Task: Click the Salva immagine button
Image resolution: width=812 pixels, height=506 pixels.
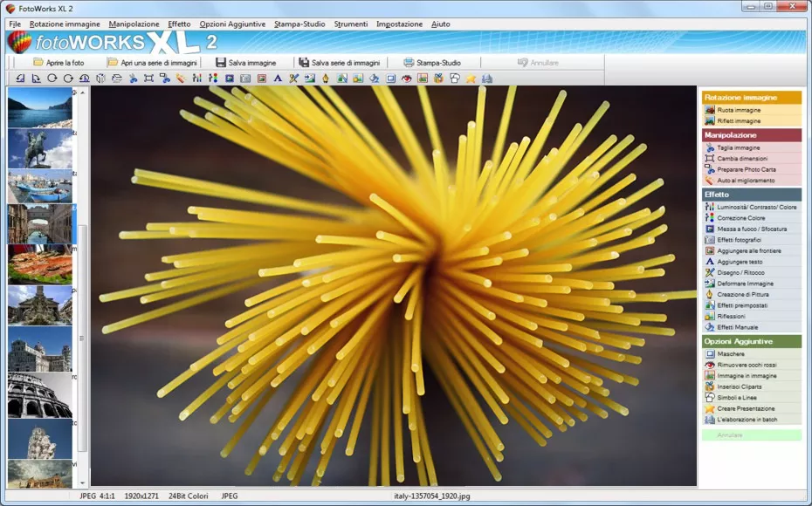Action: pos(246,63)
